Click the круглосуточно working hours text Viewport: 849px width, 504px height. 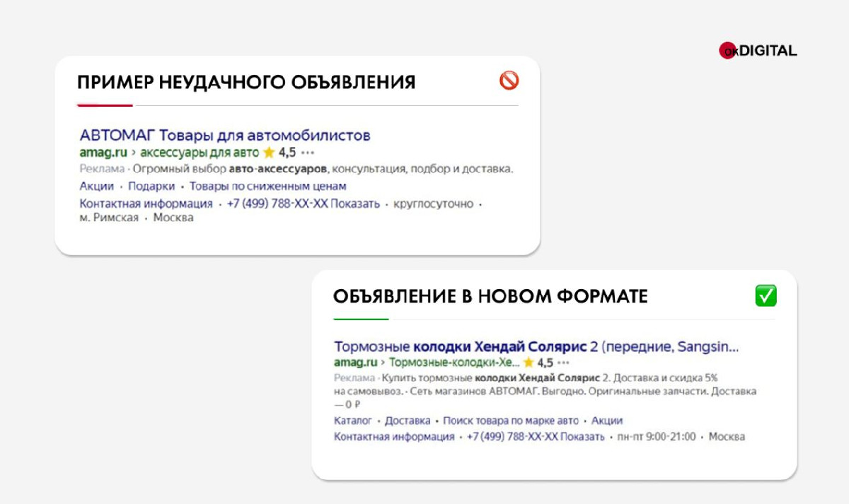433,204
